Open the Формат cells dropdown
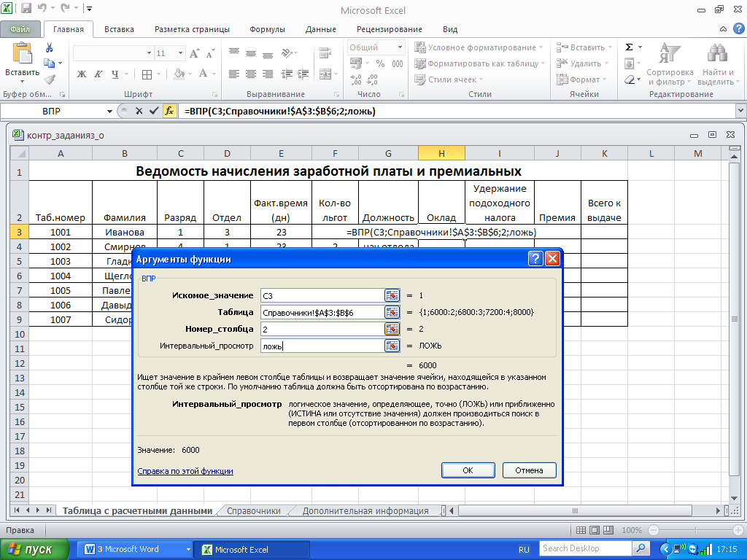 (581, 79)
